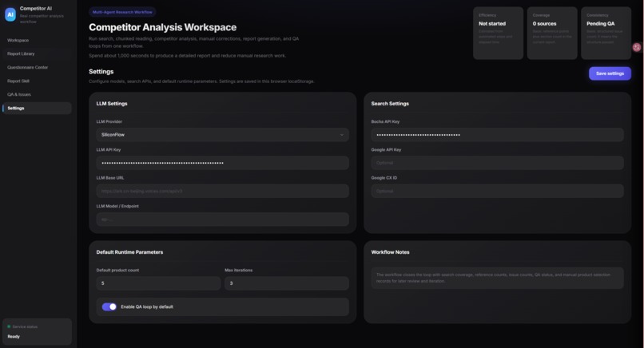Click the pink floating assistant icon

point(637,47)
